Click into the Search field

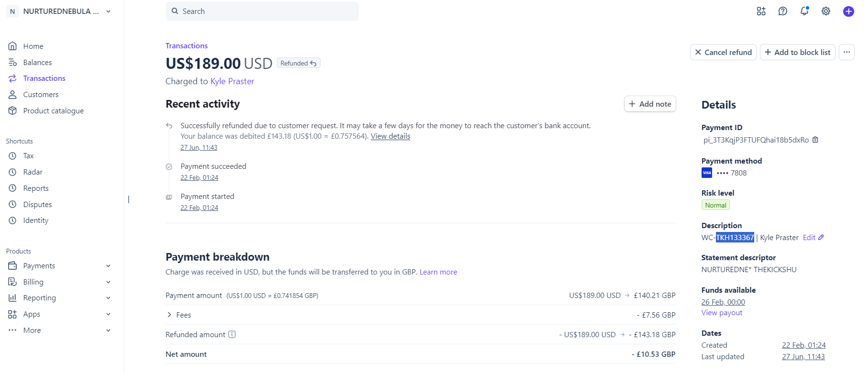coord(262,11)
